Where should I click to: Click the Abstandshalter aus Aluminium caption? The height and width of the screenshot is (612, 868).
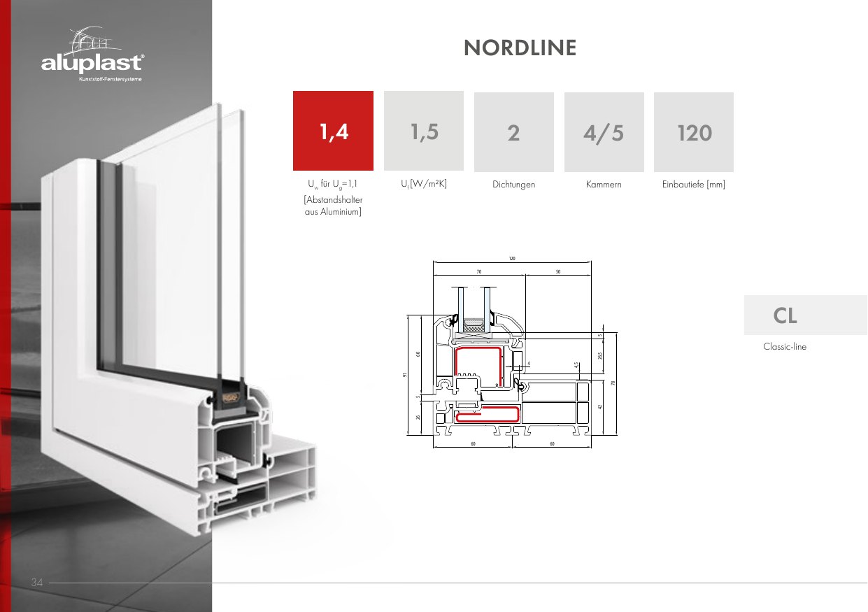pyautogui.click(x=333, y=206)
